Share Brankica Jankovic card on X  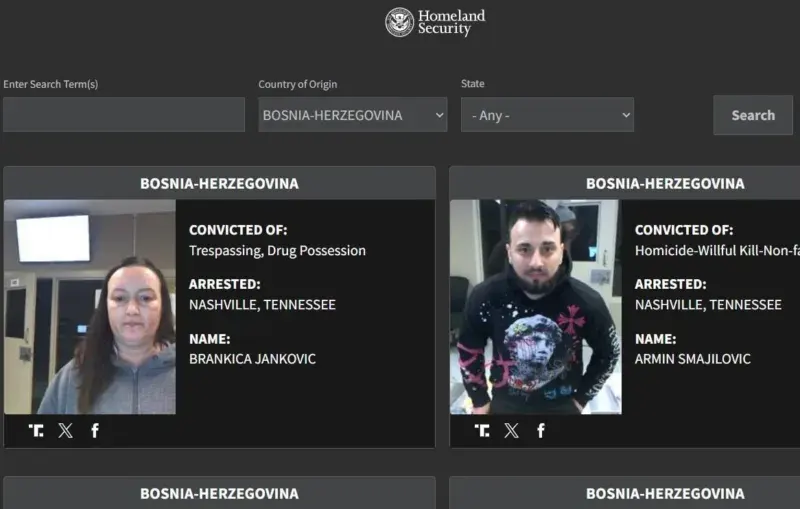point(65,430)
